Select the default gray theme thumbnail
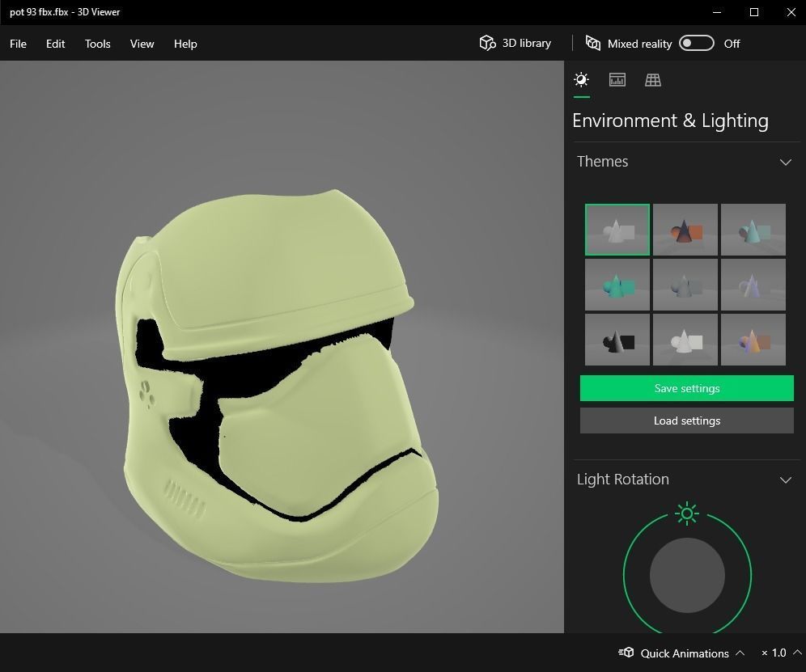Screen dimensions: 806x672 (x=617, y=230)
